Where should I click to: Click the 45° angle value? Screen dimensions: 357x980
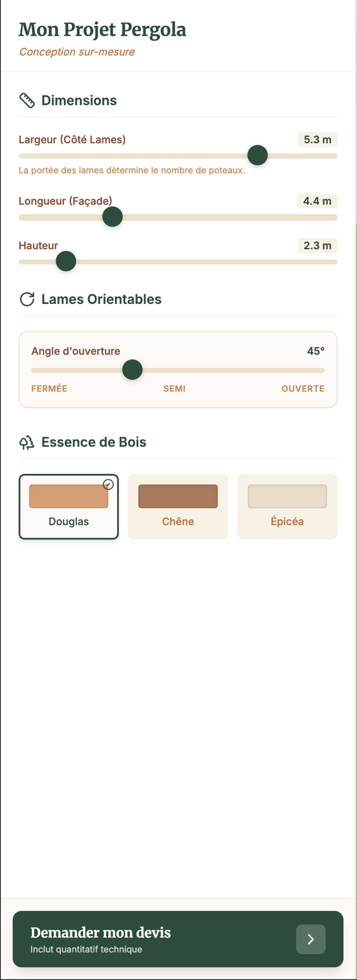pyautogui.click(x=317, y=351)
